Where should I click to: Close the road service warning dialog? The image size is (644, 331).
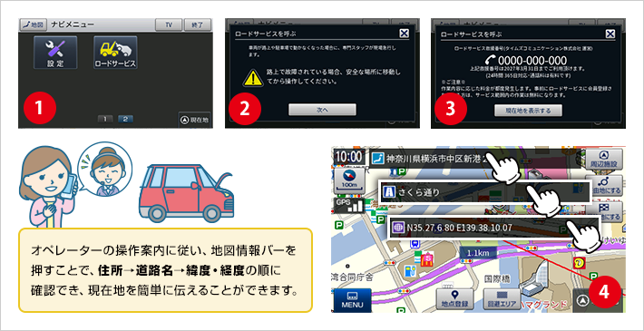pyautogui.click(x=405, y=34)
